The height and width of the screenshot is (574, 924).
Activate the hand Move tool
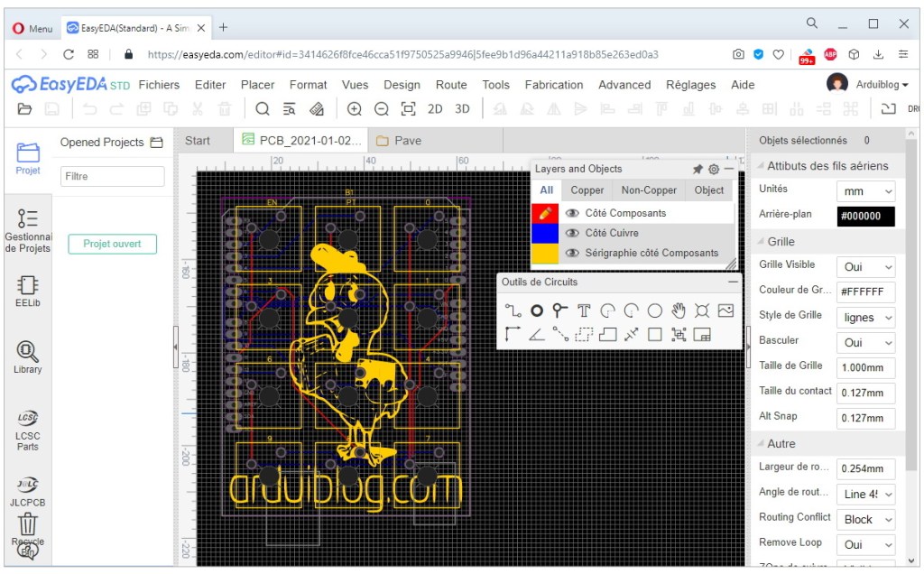679,310
